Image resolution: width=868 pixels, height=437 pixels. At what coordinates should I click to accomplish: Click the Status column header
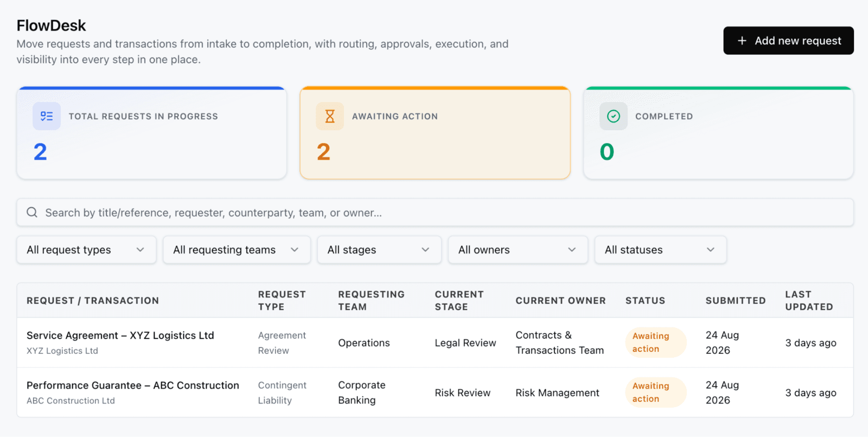pyautogui.click(x=645, y=301)
